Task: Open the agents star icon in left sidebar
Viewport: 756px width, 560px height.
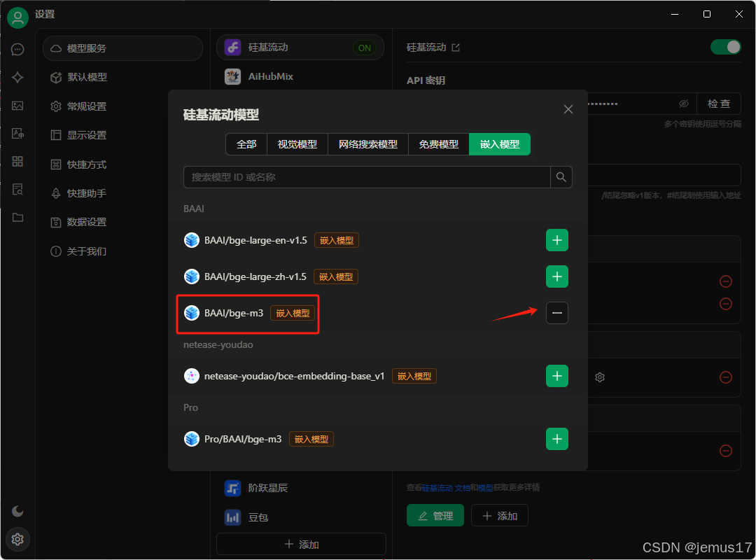Action: 17,77
